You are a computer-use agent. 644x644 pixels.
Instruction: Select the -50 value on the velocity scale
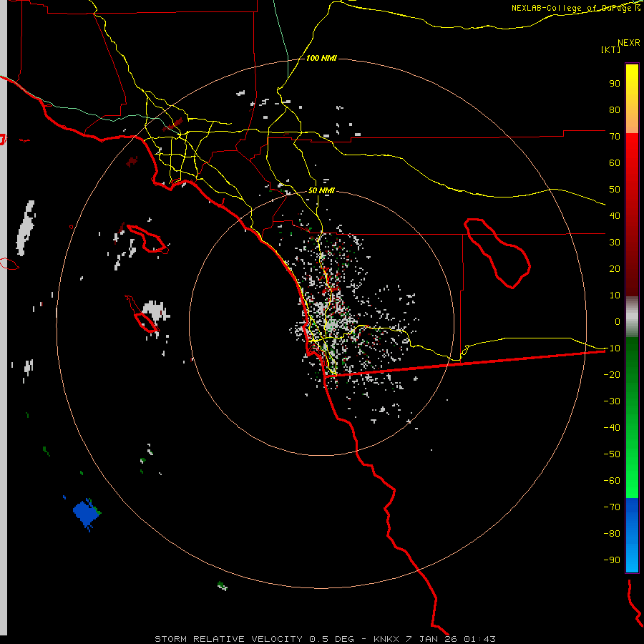click(612, 454)
